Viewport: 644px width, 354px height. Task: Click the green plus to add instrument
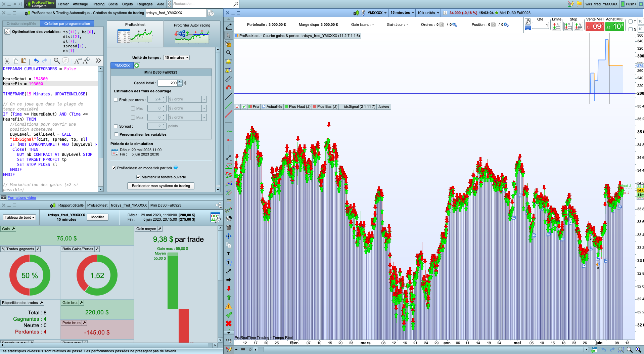pyautogui.click(x=137, y=65)
